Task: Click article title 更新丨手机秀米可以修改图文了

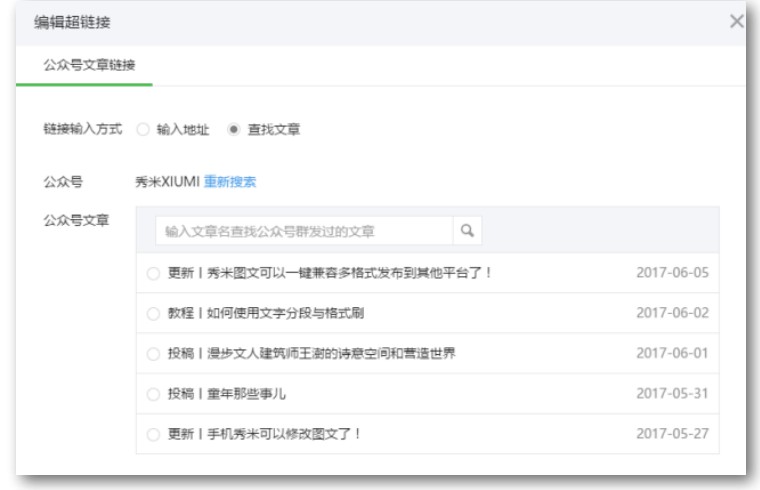Action: (264, 434)
